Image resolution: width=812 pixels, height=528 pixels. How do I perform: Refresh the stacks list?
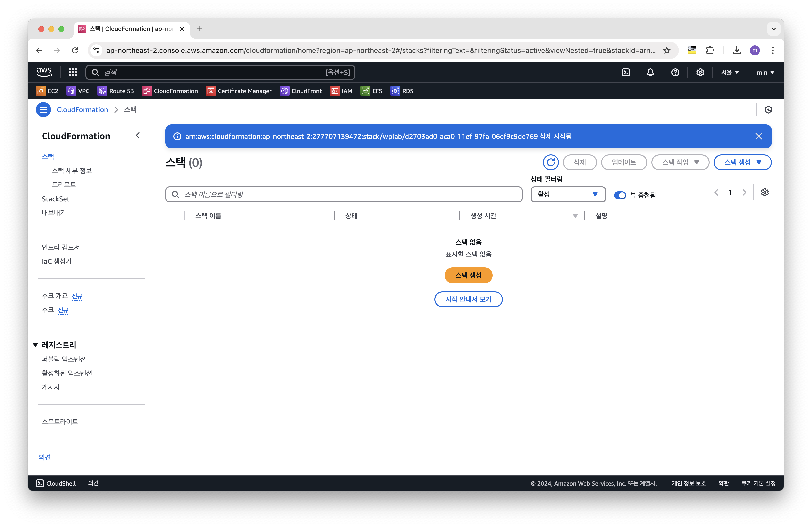pyautogui.click(x=551, y=162)
